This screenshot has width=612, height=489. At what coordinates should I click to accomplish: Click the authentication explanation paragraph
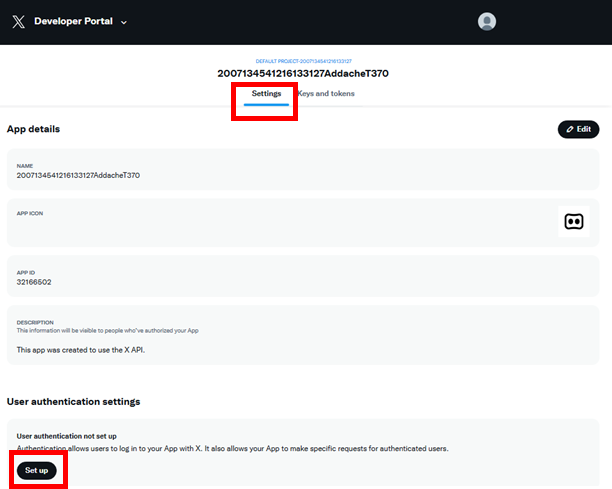tap(232, 449)
